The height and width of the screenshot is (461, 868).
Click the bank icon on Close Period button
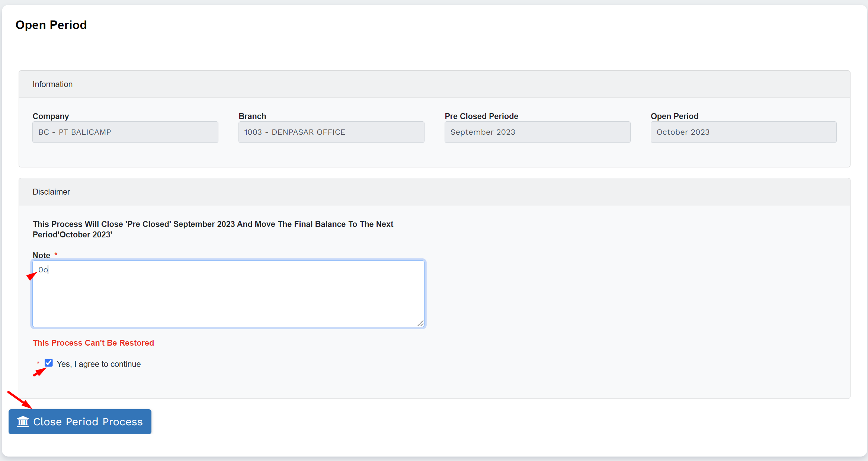tap(23, 422)
